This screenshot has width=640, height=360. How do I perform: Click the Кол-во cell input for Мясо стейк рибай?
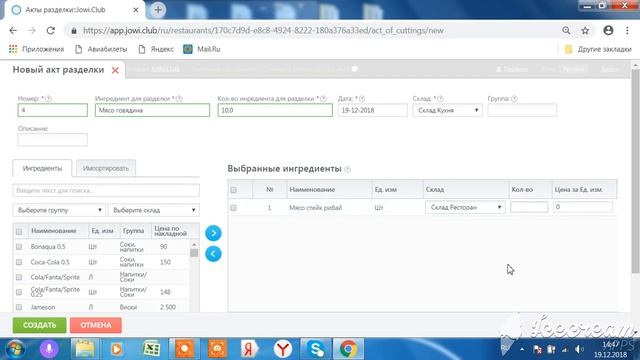pos(529,207)
